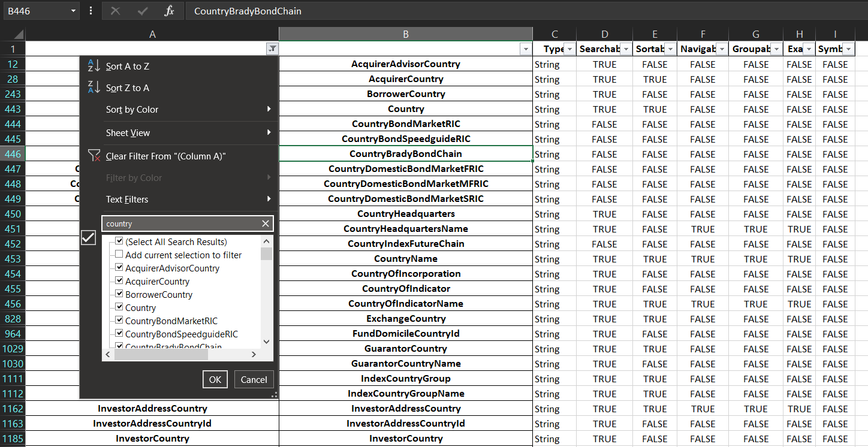
Task: Select row 446 header
Action: 13,154
